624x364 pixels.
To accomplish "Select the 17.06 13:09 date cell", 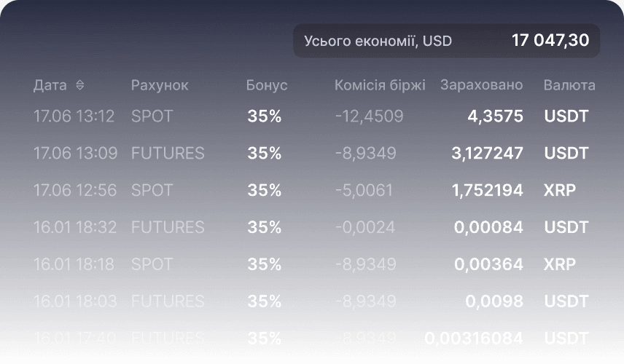I will click(x=74, y=153).
